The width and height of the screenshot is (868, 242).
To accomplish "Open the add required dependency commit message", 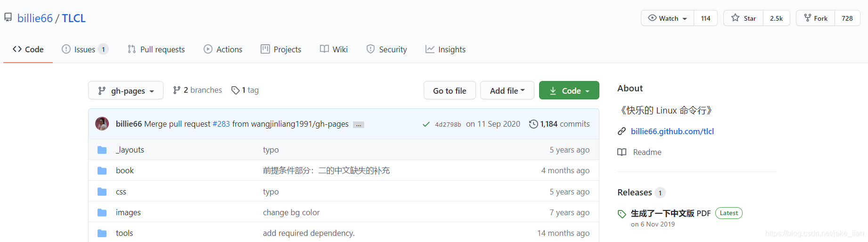I will pos(309,233).
